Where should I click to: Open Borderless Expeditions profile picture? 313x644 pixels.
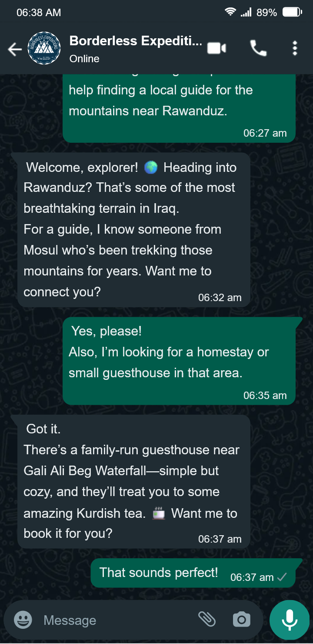click(44, 48)
